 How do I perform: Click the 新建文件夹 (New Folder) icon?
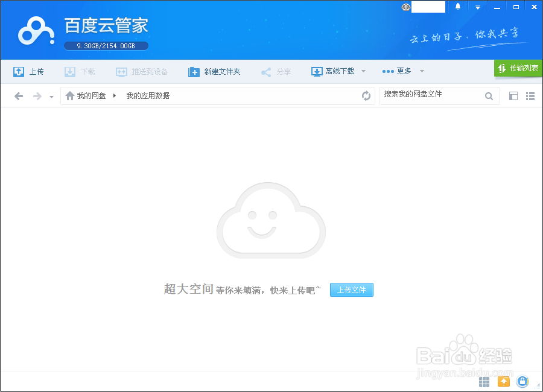point(194,71)
